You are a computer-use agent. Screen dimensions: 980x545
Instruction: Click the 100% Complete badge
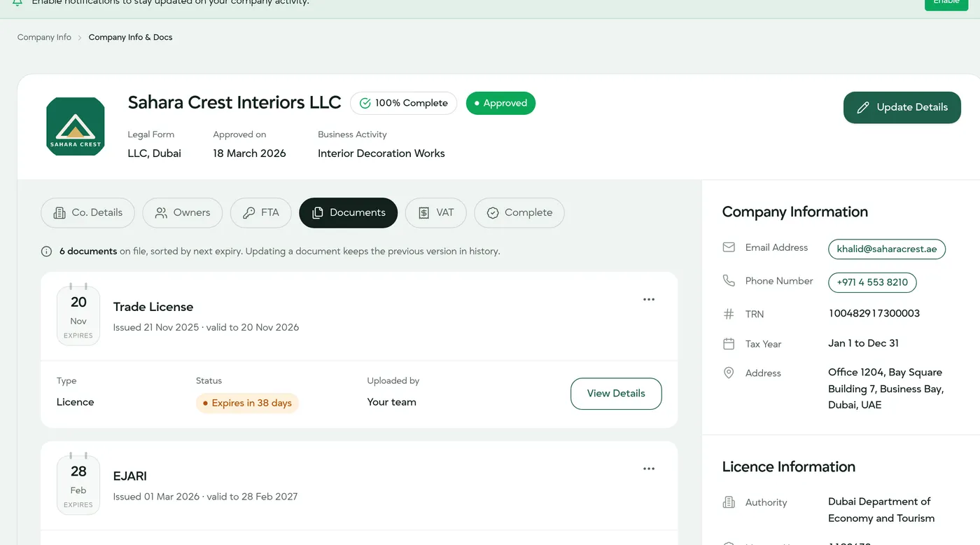(403, 103)
